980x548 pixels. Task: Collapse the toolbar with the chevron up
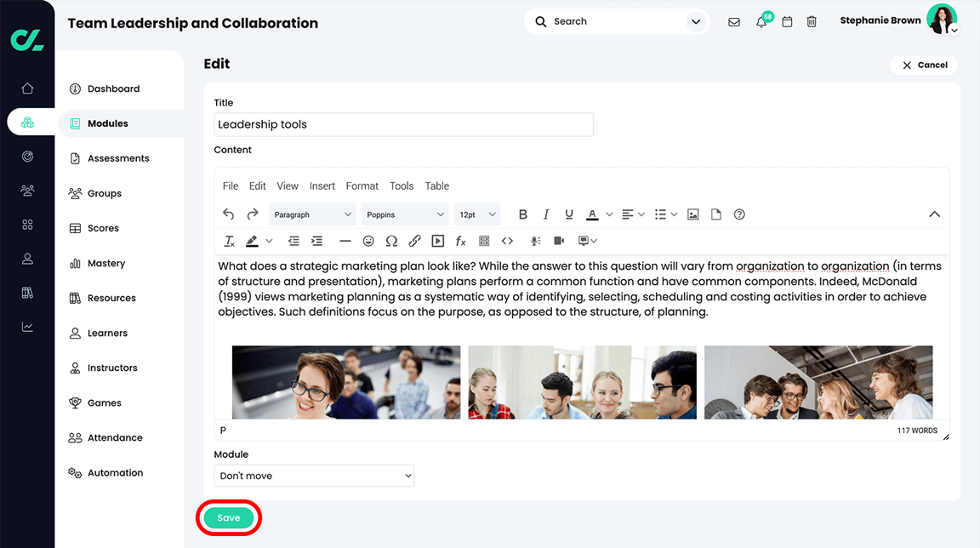coord(934,214)
